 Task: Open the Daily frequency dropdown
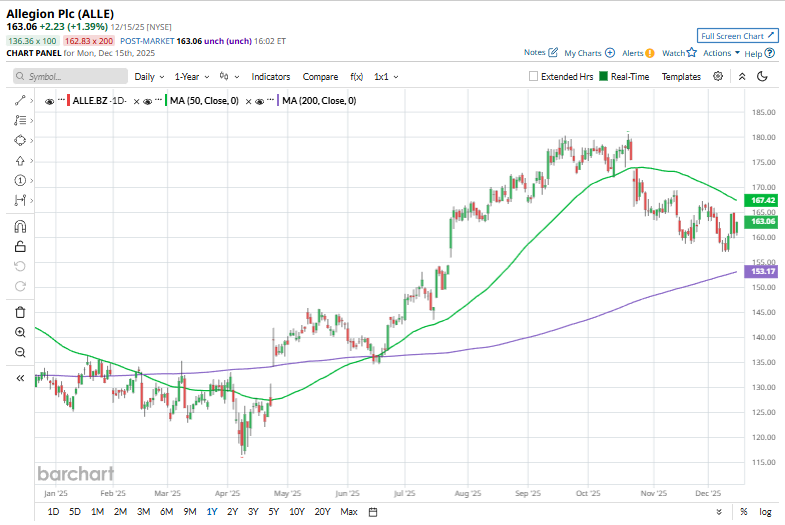click(x=149, y=77)
